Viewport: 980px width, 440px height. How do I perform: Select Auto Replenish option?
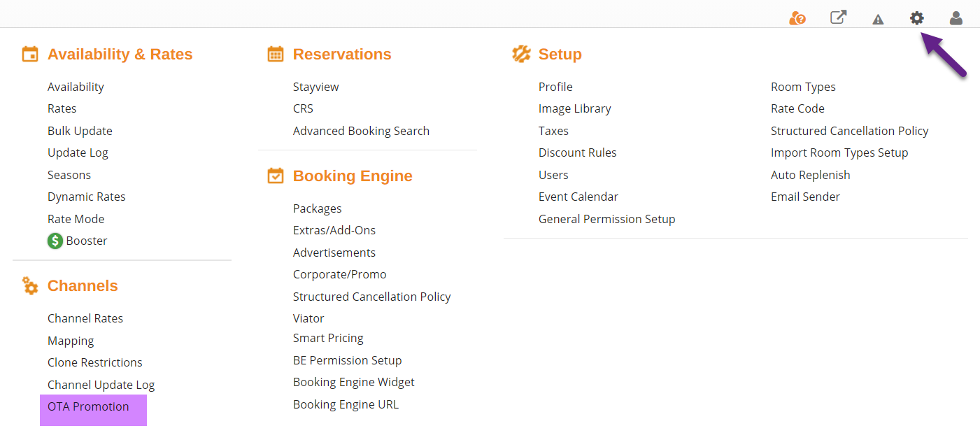point(810,175)
